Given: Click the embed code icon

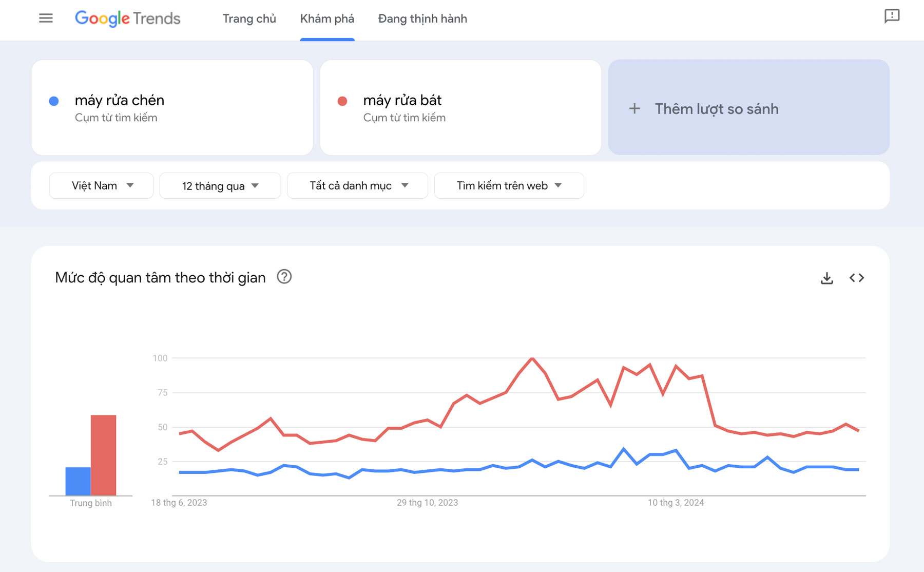Looking at the screenshot, I should coord(856,278).
